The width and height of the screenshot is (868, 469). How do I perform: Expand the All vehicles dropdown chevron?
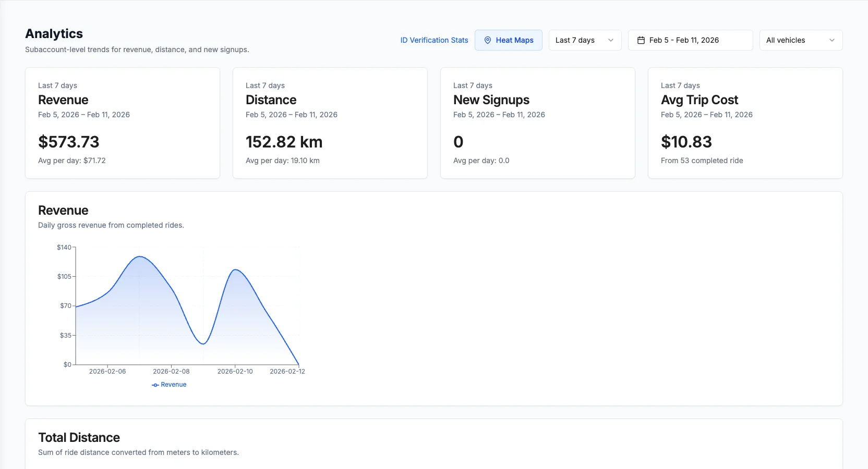832,40
